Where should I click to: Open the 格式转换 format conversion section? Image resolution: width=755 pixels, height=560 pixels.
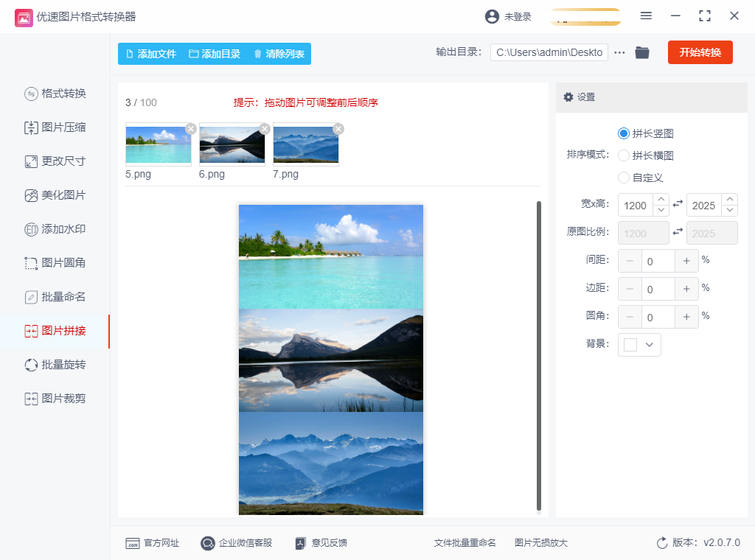(x=55, y=94)
